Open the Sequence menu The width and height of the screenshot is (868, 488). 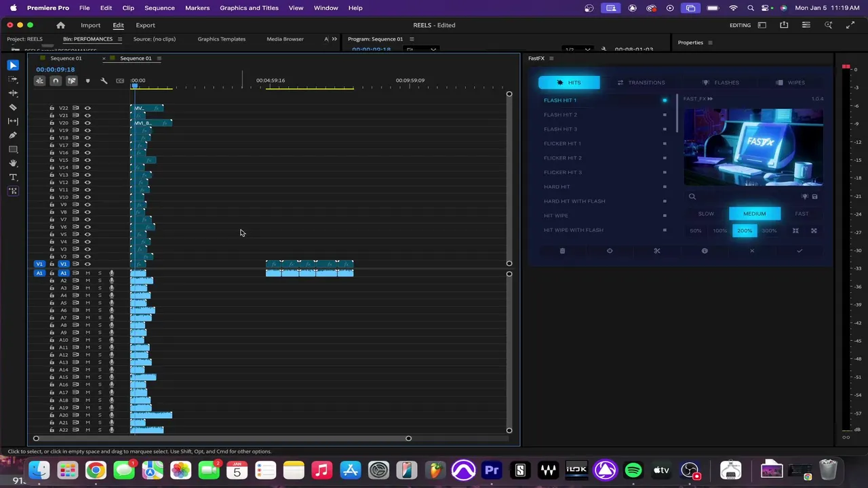tap(159, 7)
